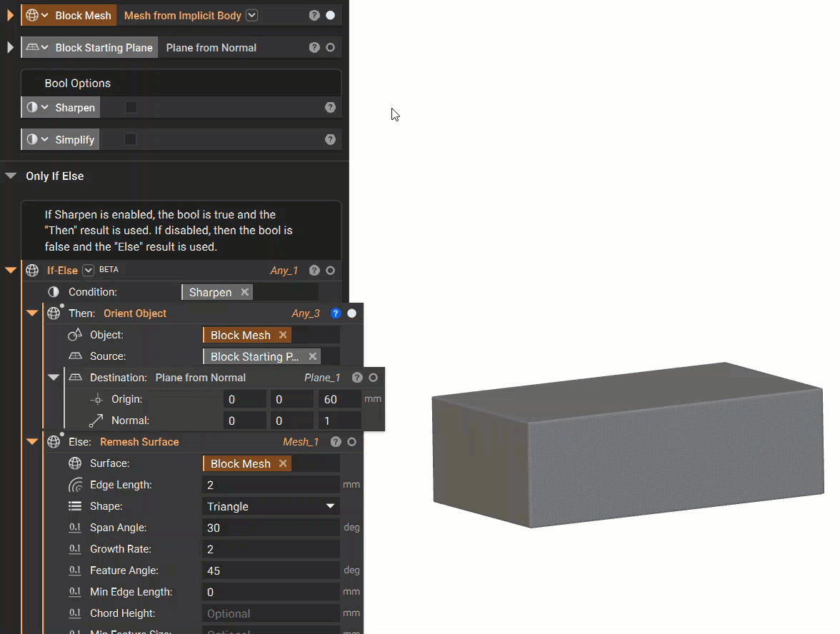Enable the Sharpen checkbox
Viewport: 840px width, 634px height.
(131, 108)
